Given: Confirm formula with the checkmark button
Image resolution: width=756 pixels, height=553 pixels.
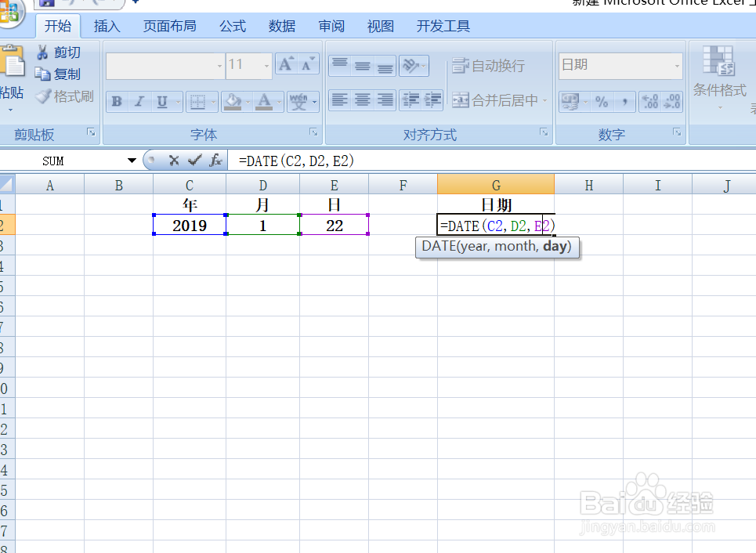Looking at the screenshot, I should (x=195, y=161).
